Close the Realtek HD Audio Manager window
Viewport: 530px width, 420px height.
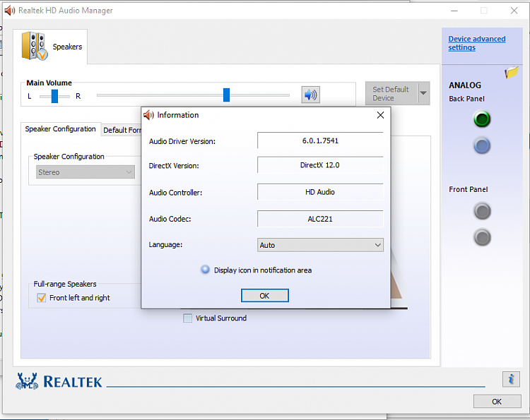(x=514, y=11)
